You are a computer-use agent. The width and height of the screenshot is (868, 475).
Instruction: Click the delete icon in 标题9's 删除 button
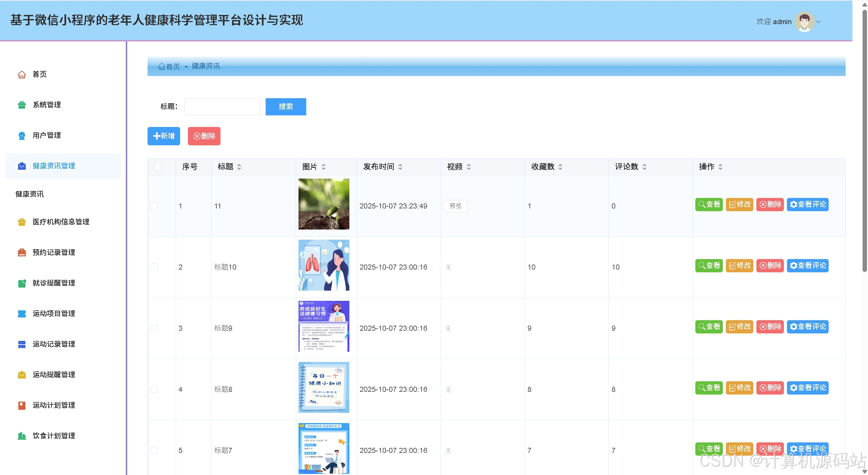coord(763,327)
